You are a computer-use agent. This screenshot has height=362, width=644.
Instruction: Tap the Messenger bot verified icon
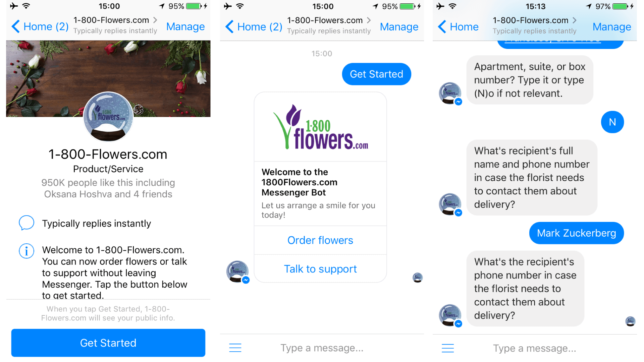246,281
